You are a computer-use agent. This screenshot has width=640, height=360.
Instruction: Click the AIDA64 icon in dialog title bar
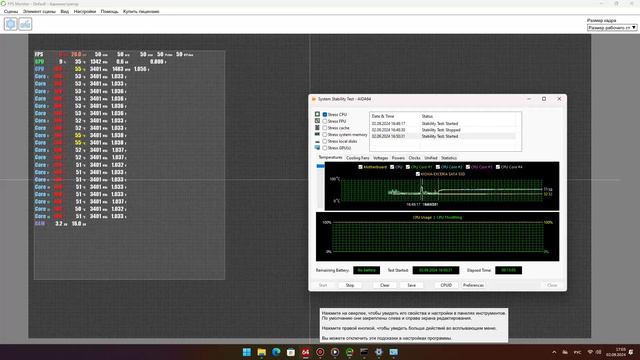(314, 99)
